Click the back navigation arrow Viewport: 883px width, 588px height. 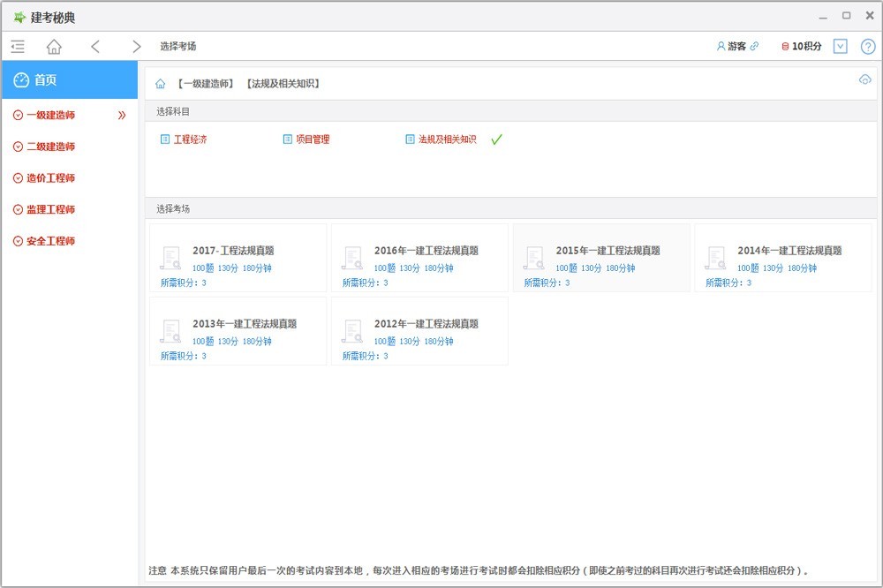pos(95,46)
